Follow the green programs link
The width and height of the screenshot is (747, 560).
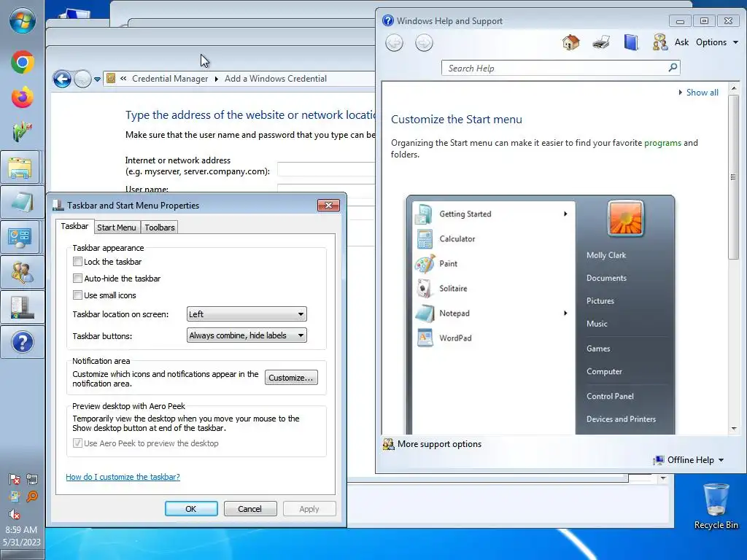[662, 143]
